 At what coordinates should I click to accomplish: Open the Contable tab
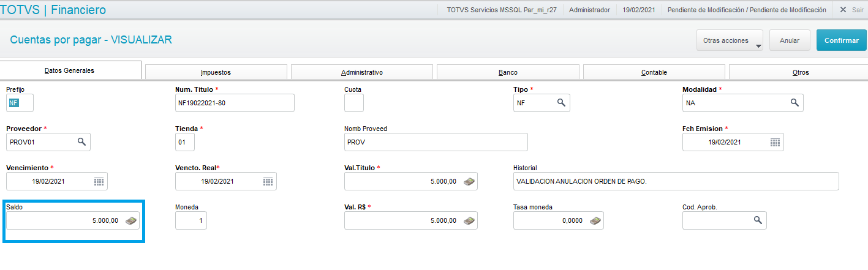point(654,72)
